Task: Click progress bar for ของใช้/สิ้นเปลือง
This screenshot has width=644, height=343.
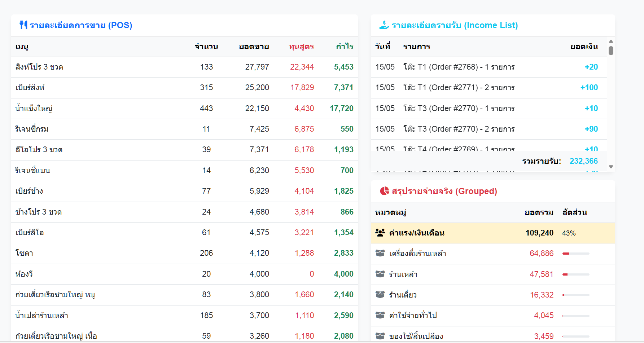Action: tap(576, 337)
